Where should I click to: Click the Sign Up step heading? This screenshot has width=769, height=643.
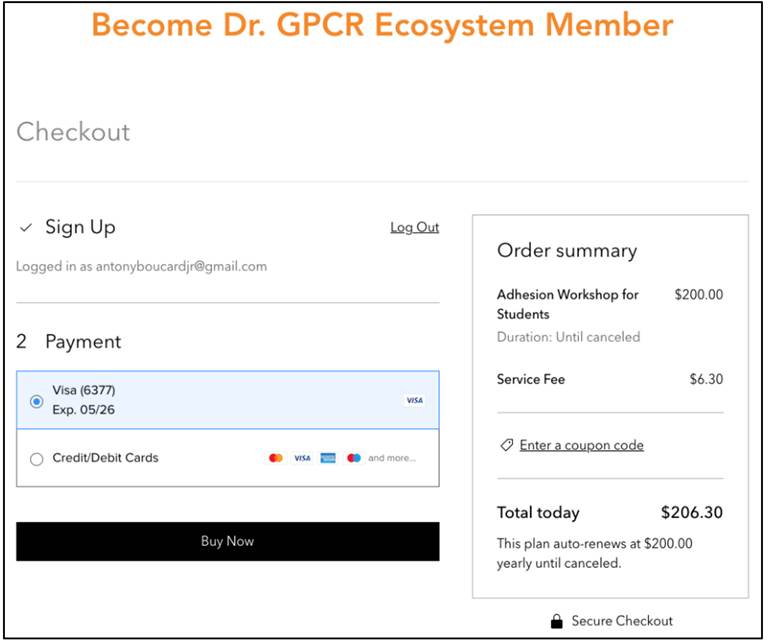pos(80,228)
